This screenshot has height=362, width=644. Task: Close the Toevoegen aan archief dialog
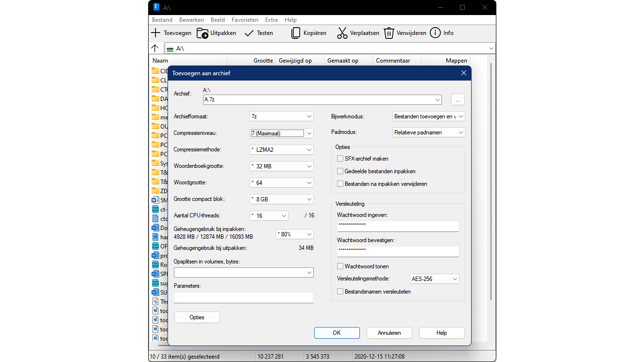pyautogui.click(x=463, y=73)
